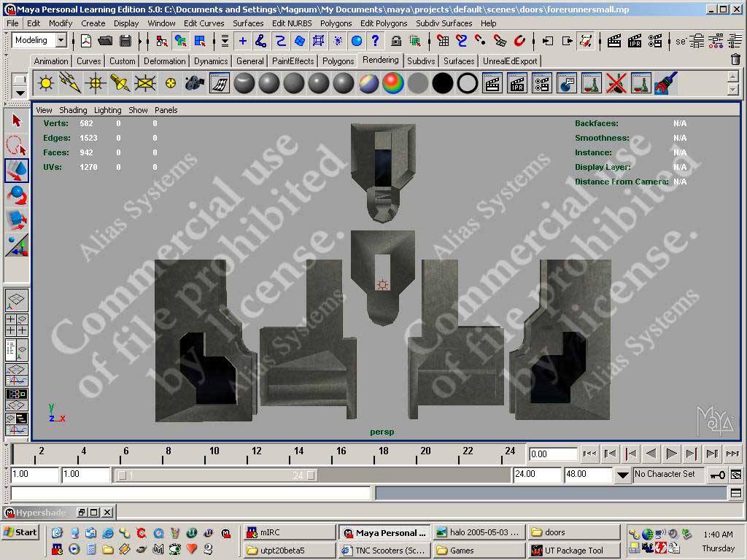Open the shelf menu arrow left of shelf
Screen dimensions: 747x560
point(20,93)
